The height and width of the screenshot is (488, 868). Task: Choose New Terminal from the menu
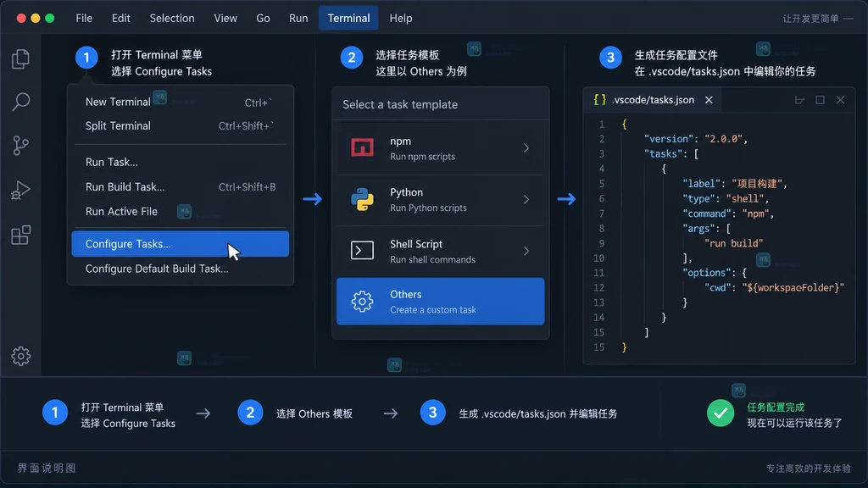(x=180, y=102)
